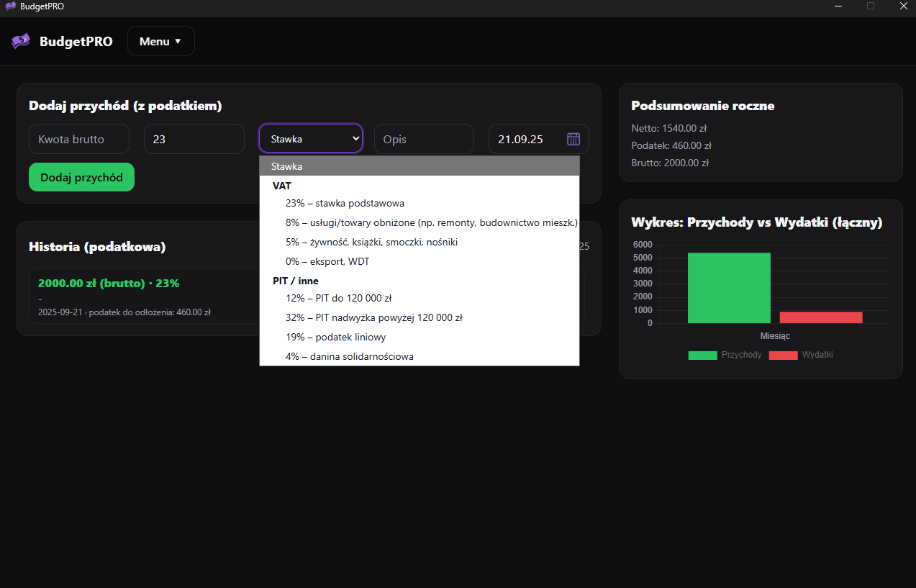Pick the 5% żywność, książki option
916x588 pixels.
371,243
